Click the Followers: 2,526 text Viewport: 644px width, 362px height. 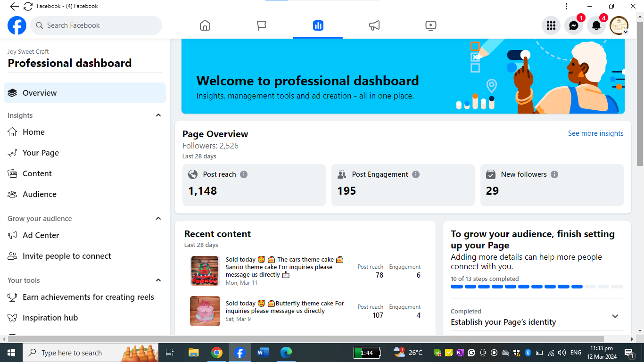coord(211,146)
